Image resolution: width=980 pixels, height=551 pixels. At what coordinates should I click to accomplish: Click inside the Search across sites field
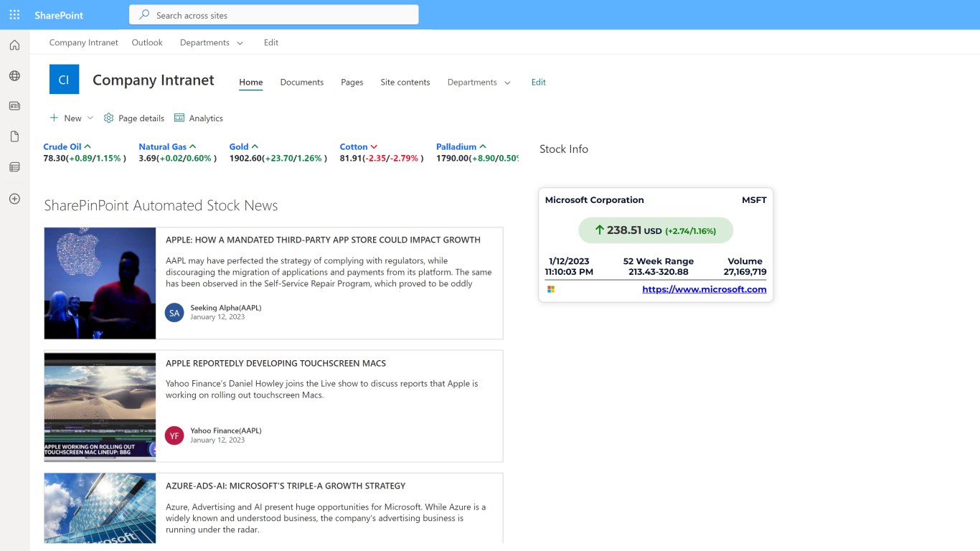pos(273,15)
